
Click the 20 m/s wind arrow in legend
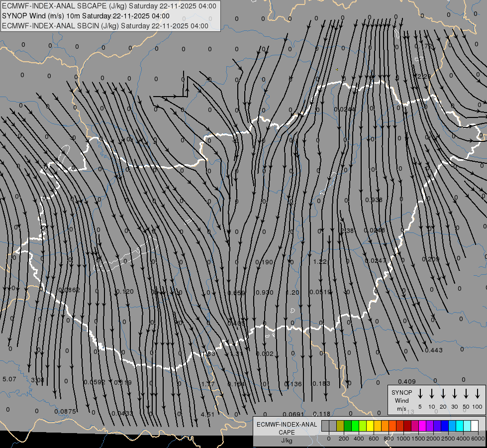(x=443, y=394)
